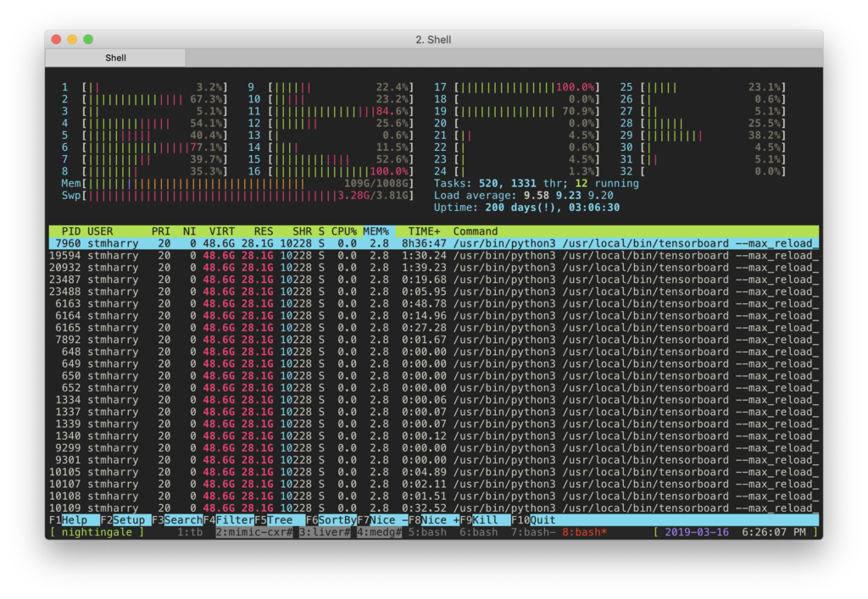Click the 2019-03-16 date in status bar

click(697, 532)
